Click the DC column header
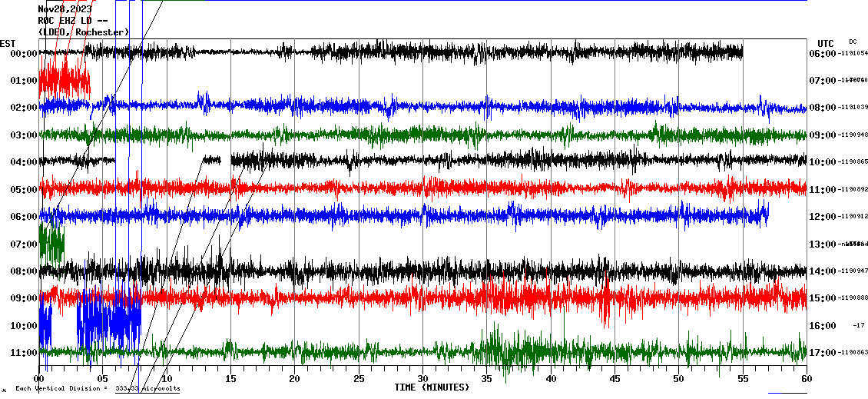The height and width of the screenshot is (399, 868). tap(853, 42)
